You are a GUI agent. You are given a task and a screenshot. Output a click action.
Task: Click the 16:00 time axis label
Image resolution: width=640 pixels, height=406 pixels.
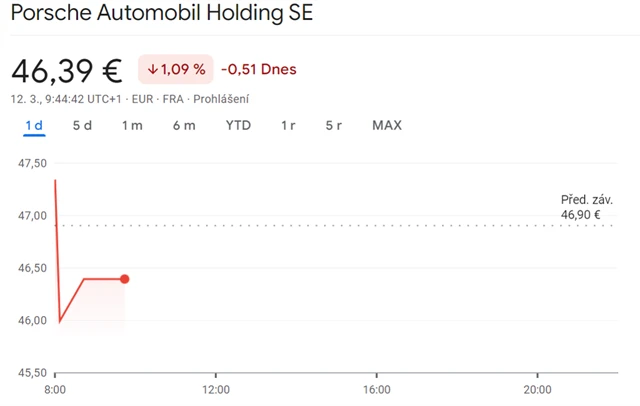376,388
